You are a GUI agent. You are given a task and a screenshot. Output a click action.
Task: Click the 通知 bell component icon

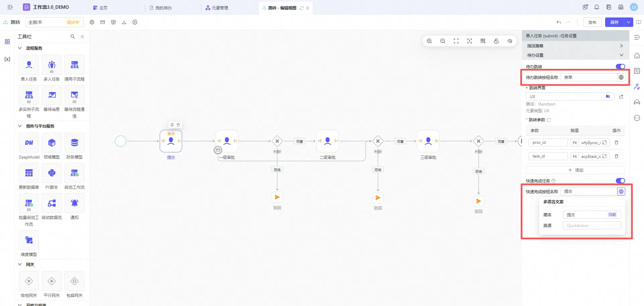click(x=74, y=204)
